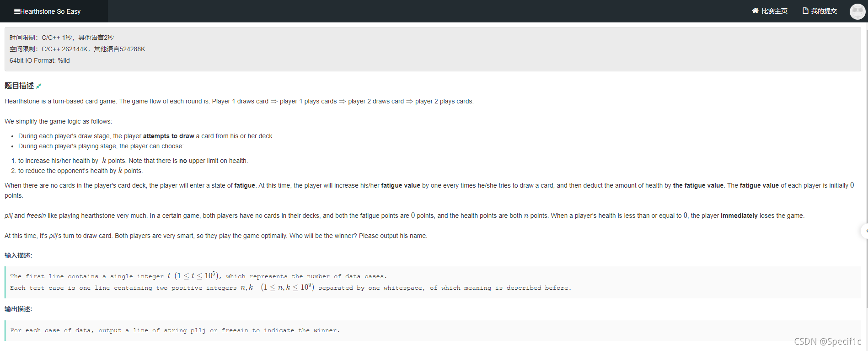Screen dimensions: 868x351
Task: Select the 输出描述 heading
Action: [18, 309]
